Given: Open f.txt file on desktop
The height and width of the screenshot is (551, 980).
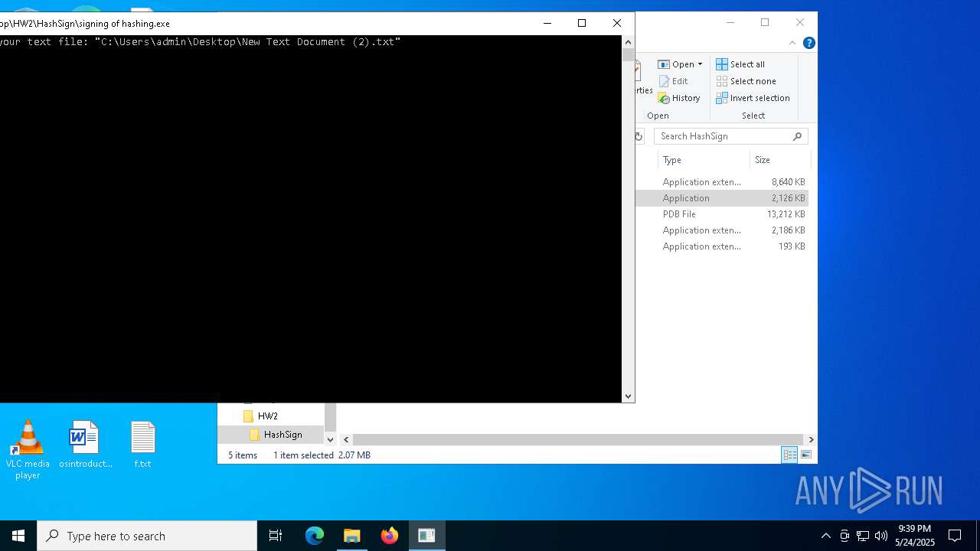Looking at the screenshot, I should pos(142,445).
